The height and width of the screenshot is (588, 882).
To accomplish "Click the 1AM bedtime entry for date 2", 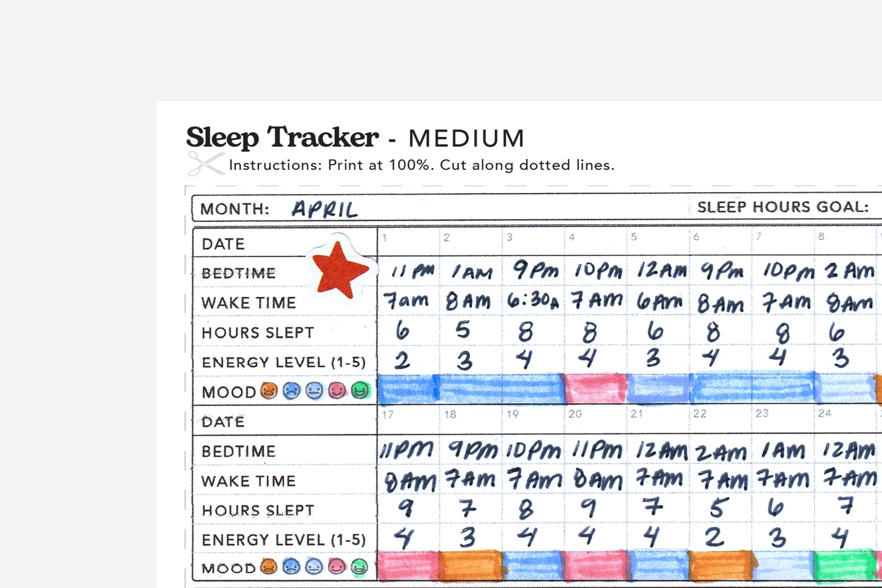I will pos(471,272).
